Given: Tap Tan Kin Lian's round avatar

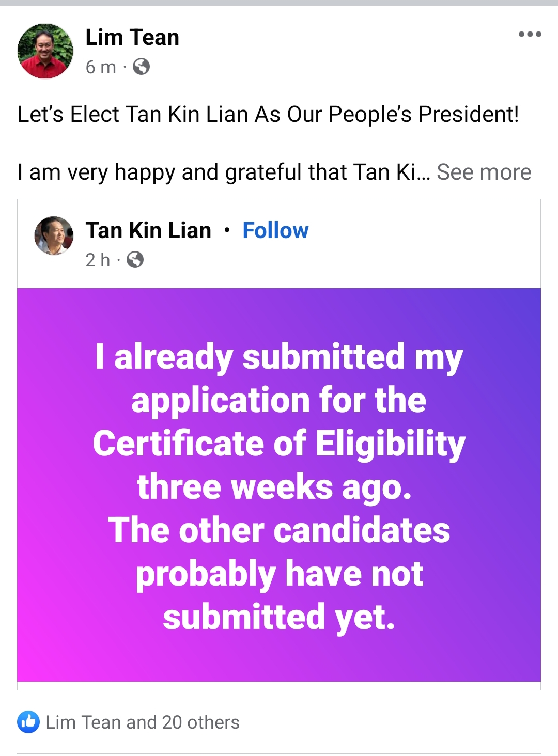Looking at the screenshot, I should pos(54,235).
